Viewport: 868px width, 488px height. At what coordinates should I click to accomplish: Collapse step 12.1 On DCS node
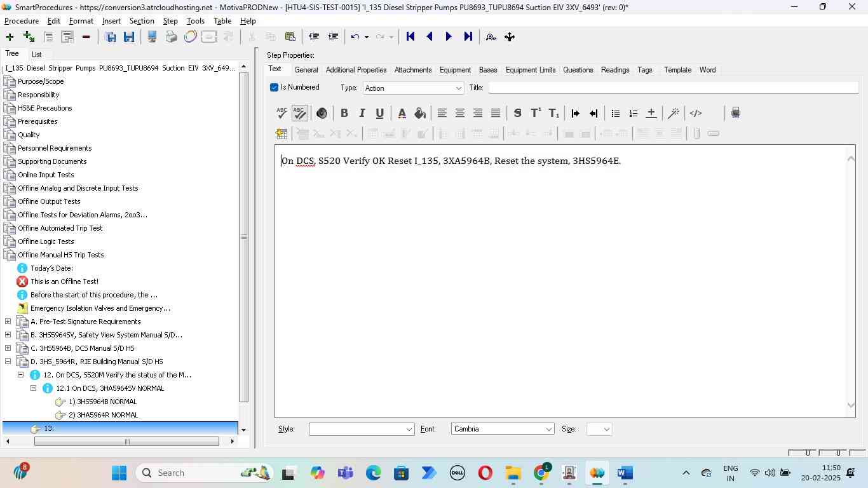[33, 388]
